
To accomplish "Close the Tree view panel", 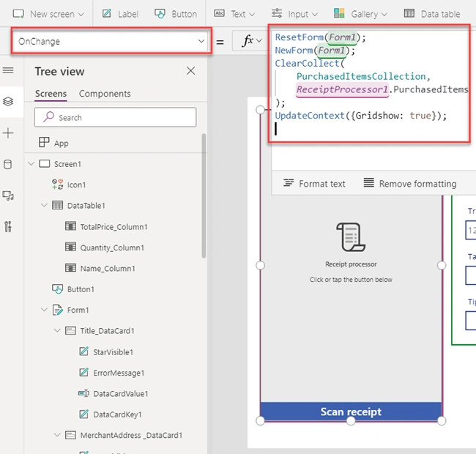I will pos(190,71).
